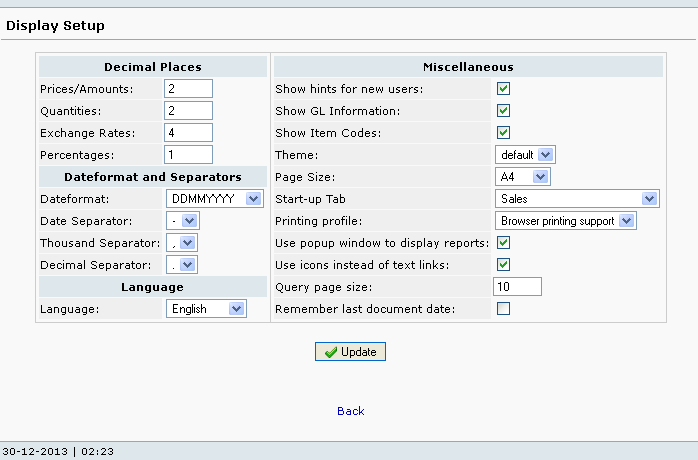Open the Page Size dropdown
Screen dimensions: 698x460
point(523,177)
